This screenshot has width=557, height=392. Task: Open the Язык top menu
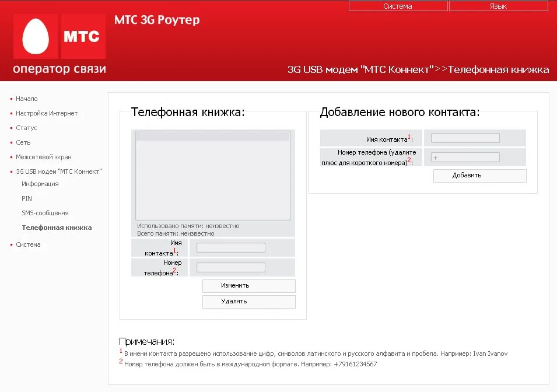point(499,6)
